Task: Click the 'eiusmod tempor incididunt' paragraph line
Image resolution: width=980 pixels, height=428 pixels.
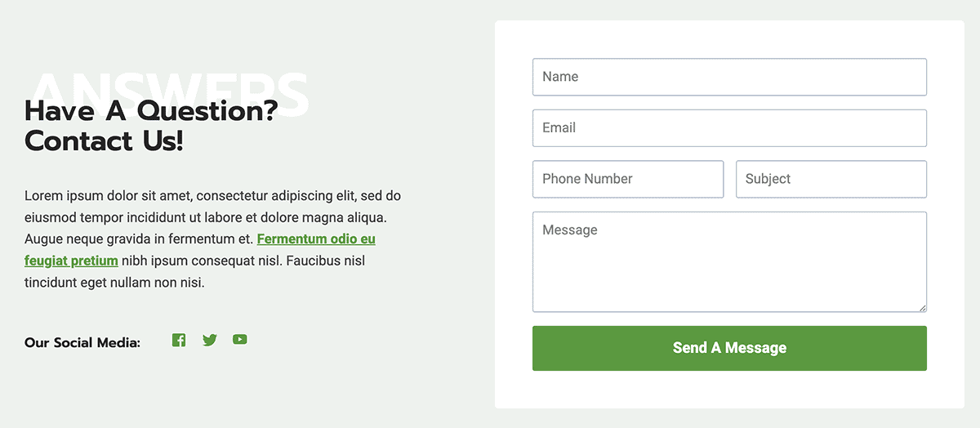Action: tap(205, 218)
